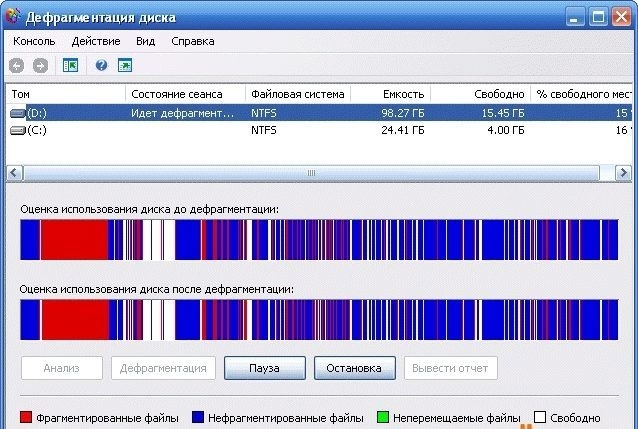Click the Disk Defragmenter title bar icon
The image size is (638, 429).
(x=12, y=15)
